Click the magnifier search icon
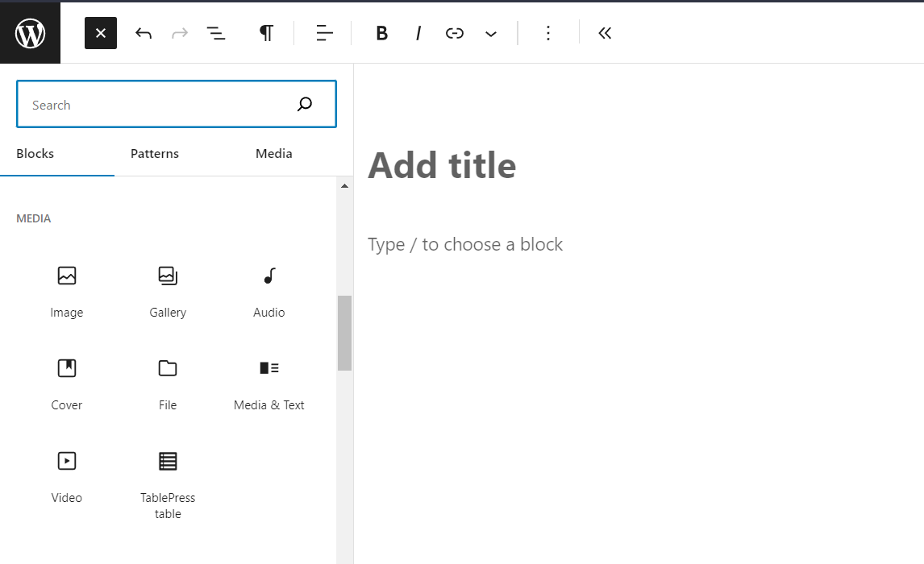 tap(305, 104)
